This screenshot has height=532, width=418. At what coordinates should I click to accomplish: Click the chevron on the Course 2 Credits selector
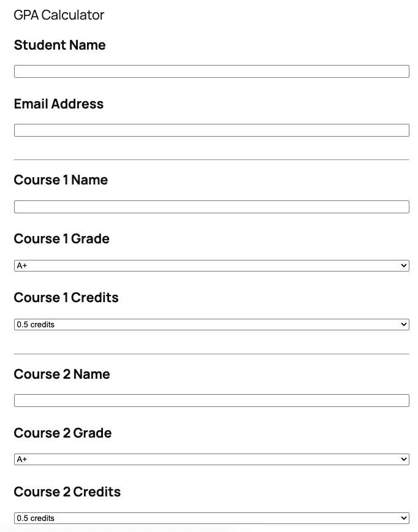tap(403, 517)
